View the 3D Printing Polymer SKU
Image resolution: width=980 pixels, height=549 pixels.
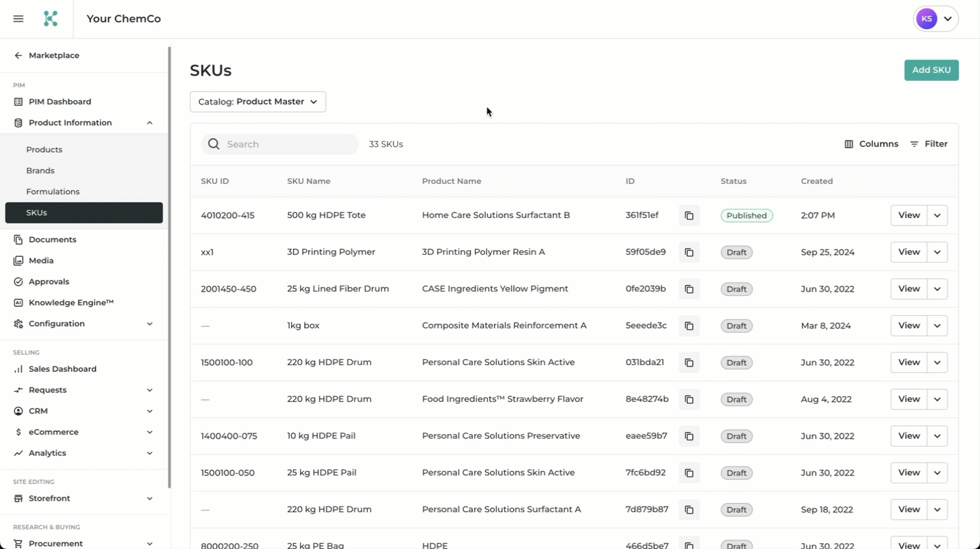click(908, 252)
